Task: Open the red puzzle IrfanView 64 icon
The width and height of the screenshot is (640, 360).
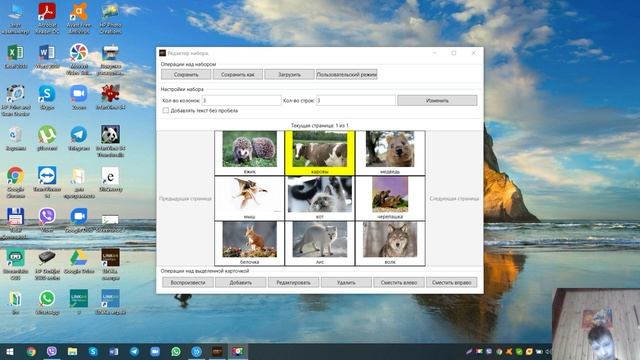Action: (x=110, y=97)
